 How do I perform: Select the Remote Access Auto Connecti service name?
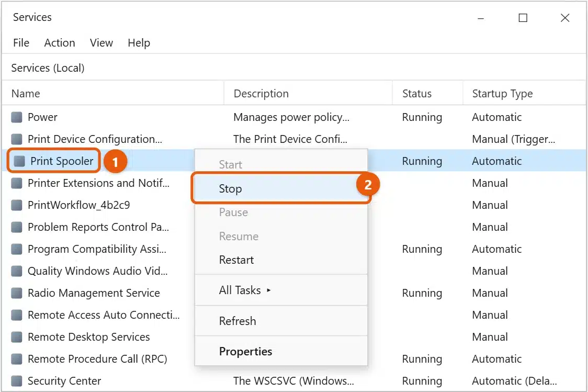point(104,315)
